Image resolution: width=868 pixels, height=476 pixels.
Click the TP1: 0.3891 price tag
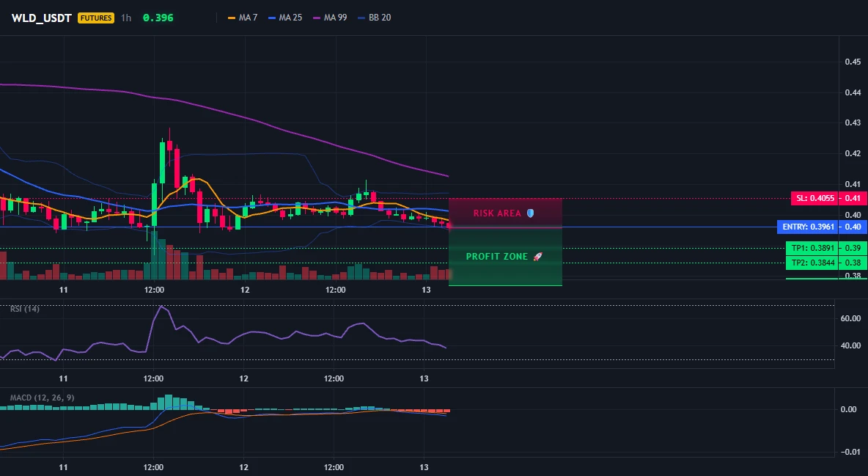[x=812, y=248]
